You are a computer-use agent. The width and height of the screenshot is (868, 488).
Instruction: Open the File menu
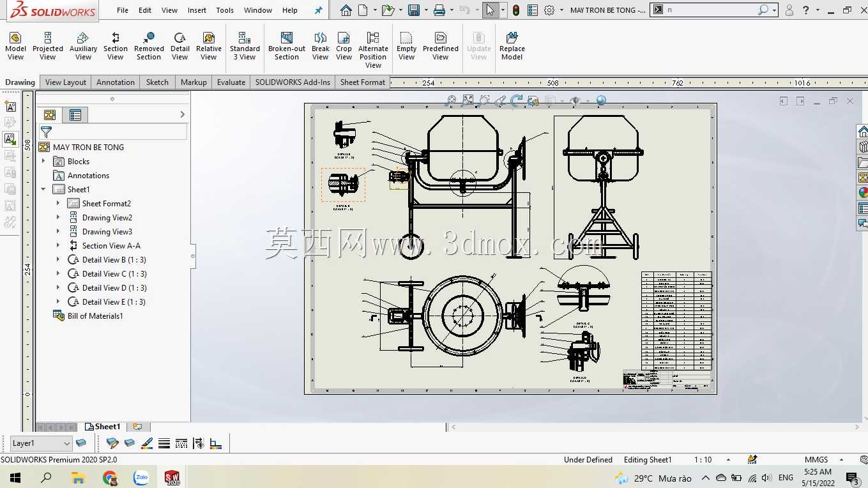coord(123,10)
